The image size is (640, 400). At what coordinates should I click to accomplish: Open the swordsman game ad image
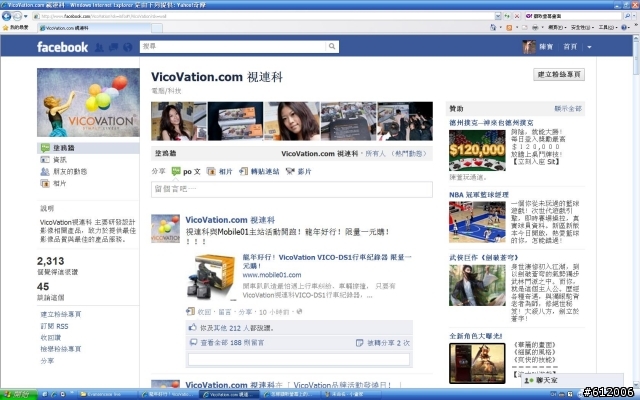pyautogui.click(x=477, y=285)
